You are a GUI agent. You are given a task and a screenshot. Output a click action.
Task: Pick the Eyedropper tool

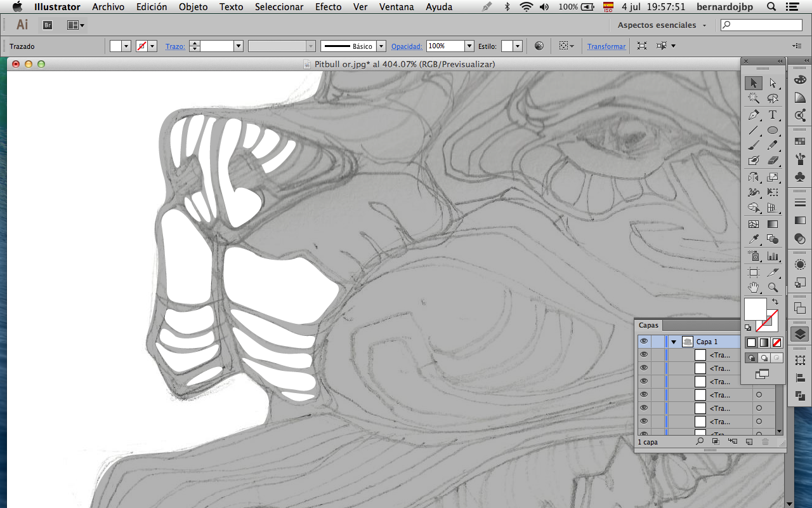pos(753,239)
